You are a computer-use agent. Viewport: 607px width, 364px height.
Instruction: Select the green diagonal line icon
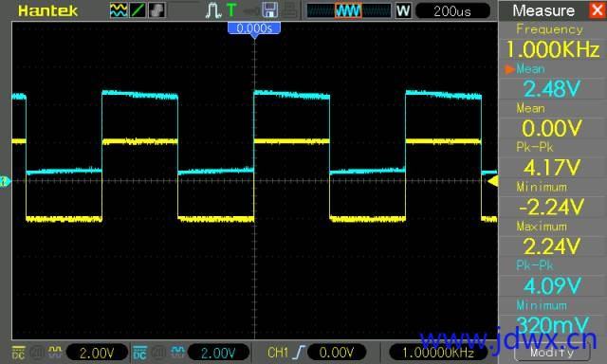point(138,10)
